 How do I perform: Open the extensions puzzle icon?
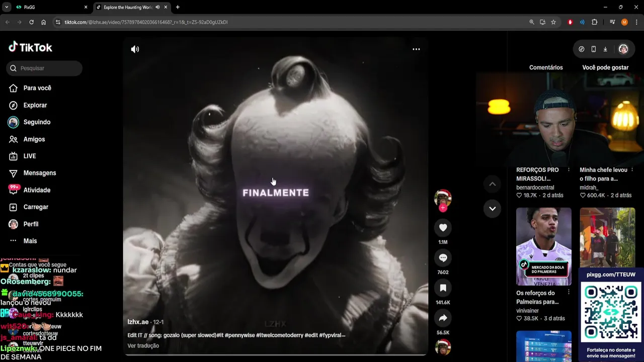(595, 22)
